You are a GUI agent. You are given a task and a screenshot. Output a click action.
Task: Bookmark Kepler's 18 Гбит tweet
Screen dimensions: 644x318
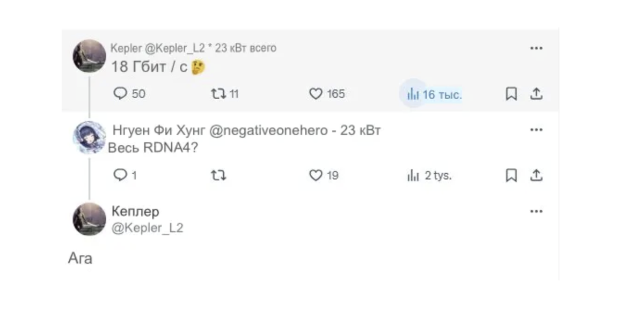pyautogui.click(x=511, y=93)
